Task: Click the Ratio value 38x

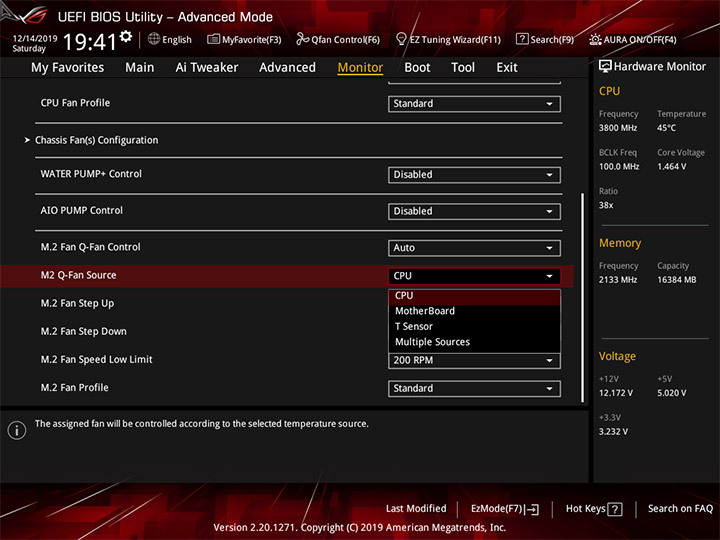Action: (x=606, y=206)
